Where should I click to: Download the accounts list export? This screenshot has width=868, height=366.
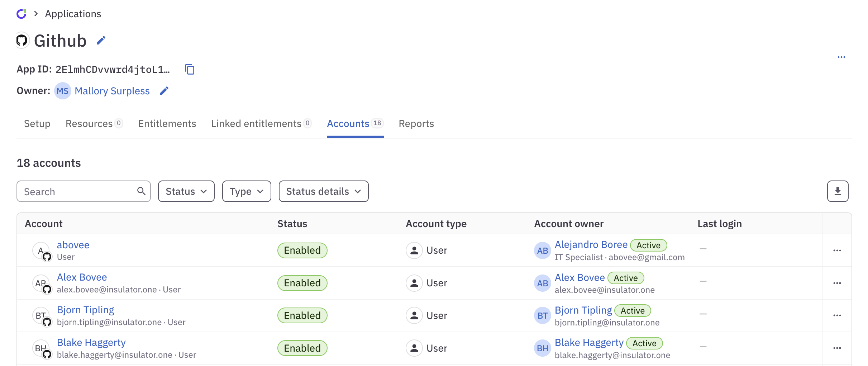(x=838, y=191)
